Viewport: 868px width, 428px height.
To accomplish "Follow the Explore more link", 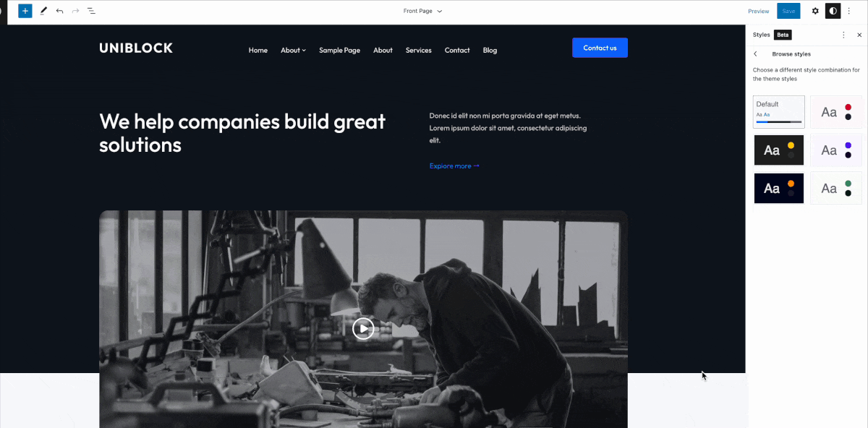I will [454, 166].
